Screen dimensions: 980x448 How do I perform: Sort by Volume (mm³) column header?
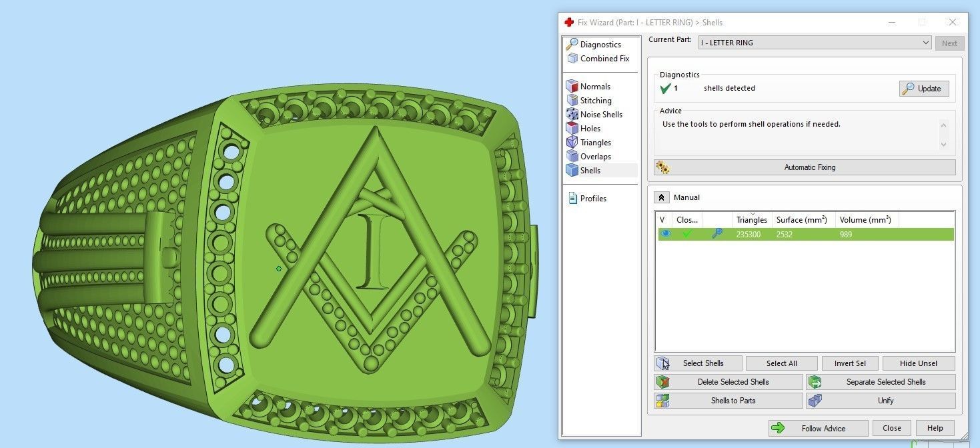(x=867, y=220)
